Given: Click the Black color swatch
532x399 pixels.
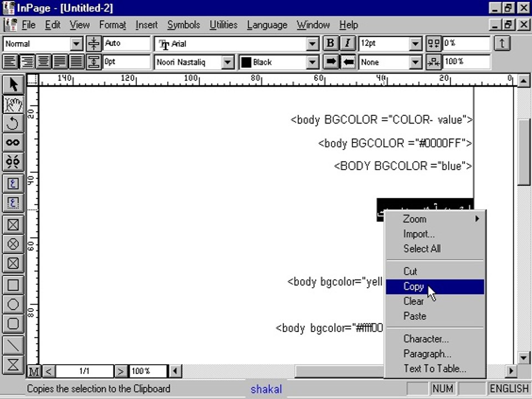Looking at the screenshot, I should click(x=246, y=63).
